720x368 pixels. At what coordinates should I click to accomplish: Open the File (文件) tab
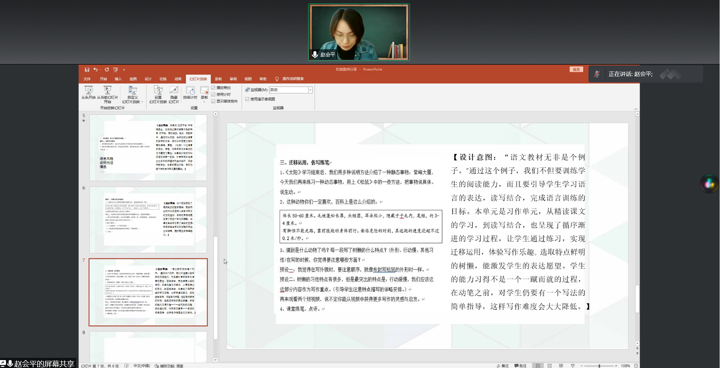(x=87, y=79)
